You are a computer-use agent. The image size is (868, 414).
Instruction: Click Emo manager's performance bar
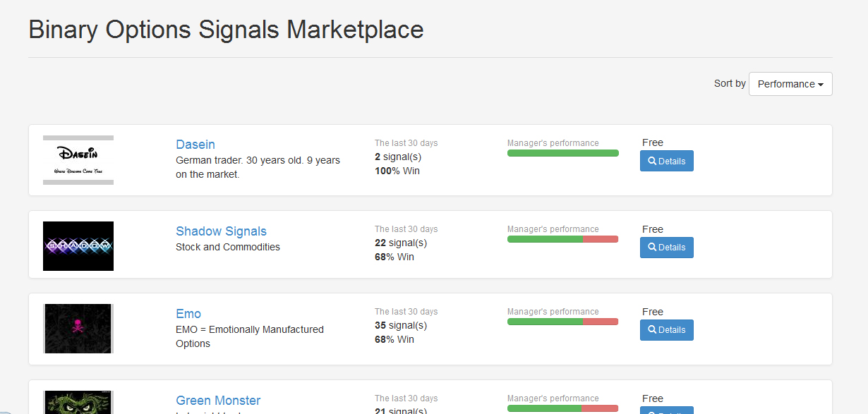coord(562,322)
